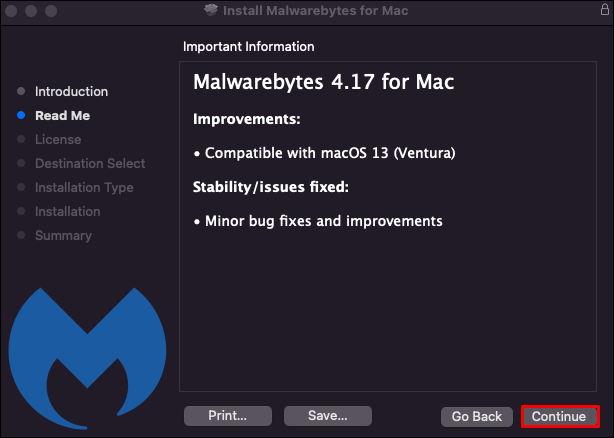Select the Introduction step in sidebar
Viewport: 614px width, 438px height.
[x=71, y=92]
